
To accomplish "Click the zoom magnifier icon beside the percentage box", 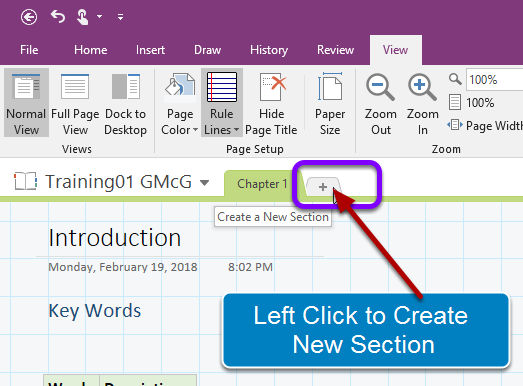I will click(x=455, y=79).
